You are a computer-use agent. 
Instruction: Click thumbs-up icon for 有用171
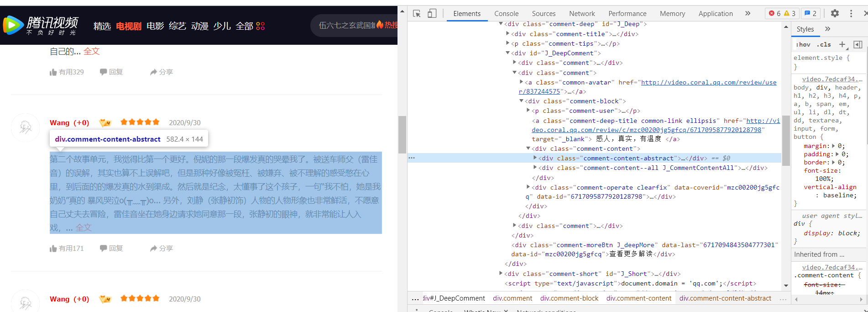pos(53,249)
